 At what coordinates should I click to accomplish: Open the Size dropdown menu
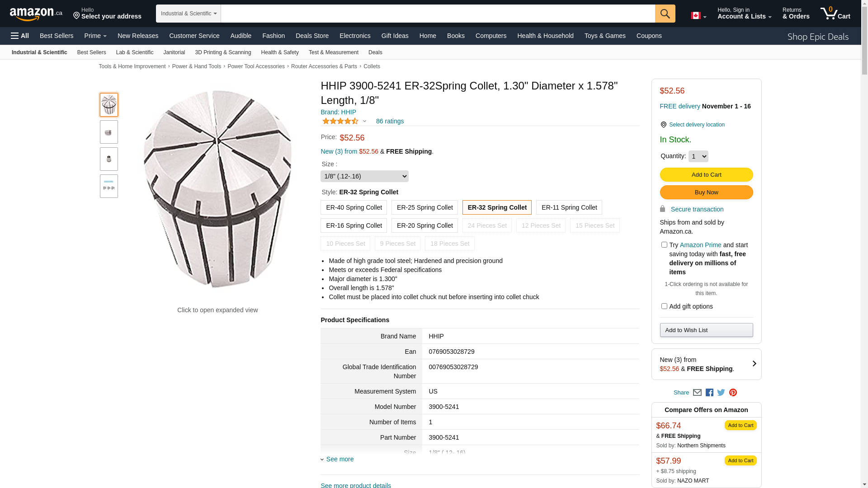364,176
